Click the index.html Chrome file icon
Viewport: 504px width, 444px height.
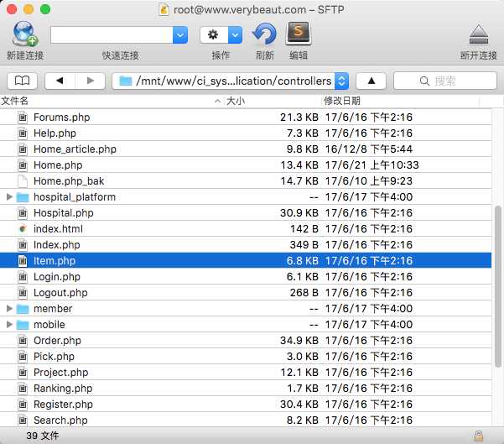click(23, 229)
